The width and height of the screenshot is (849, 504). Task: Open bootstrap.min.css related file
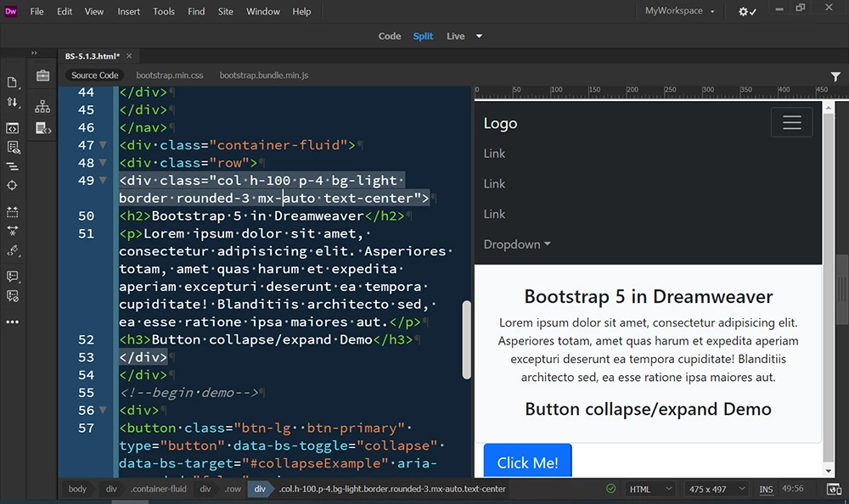[170, 76]
